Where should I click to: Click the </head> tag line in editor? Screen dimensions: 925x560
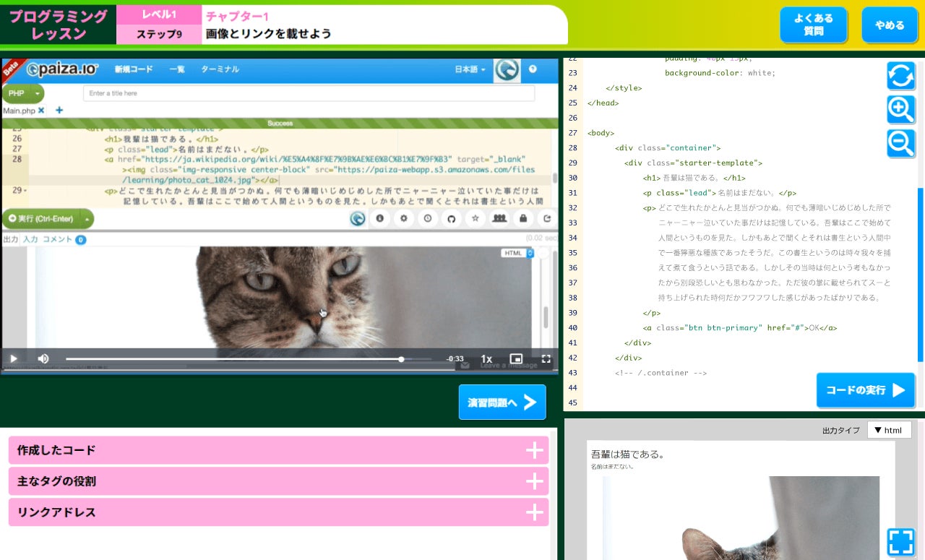click(x=603, y=103)
